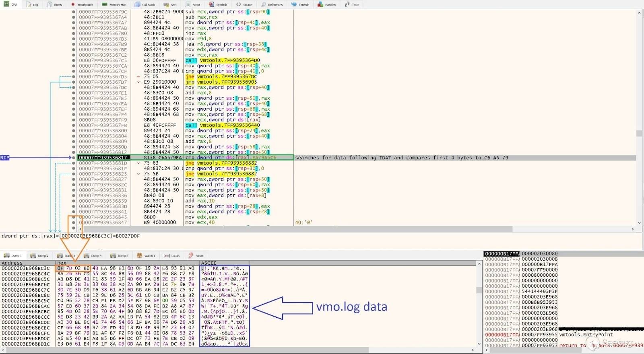Select the Dump 1 tab icon
This screenshot has width=644, height=354.
[x=6, y=255]
